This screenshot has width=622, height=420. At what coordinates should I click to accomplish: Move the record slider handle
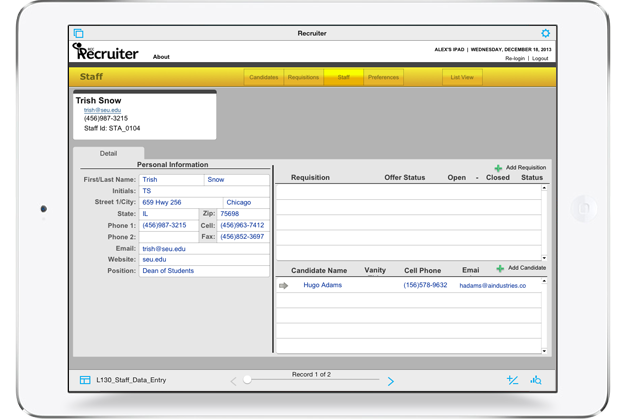click(247, 380)
